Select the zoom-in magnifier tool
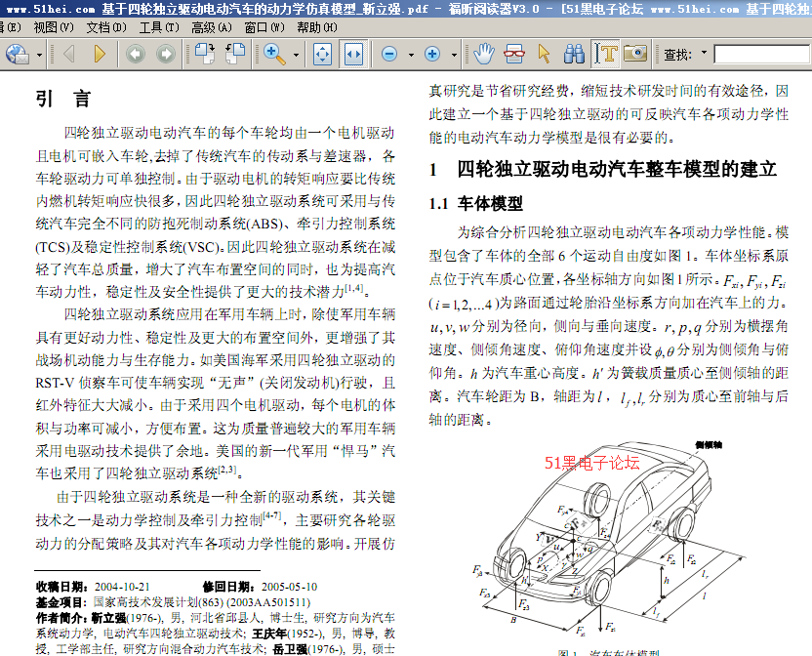The height and width of the screenshot is (656, 812). click(274, 54)
